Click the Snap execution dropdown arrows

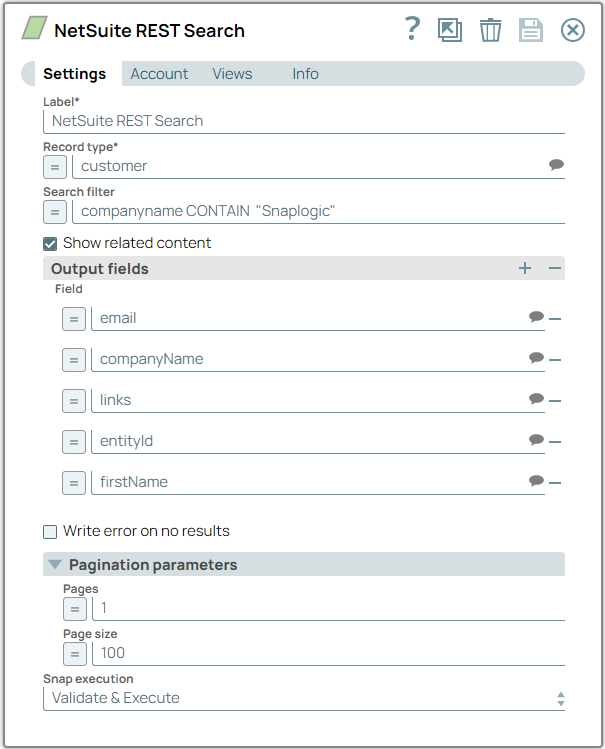click(561, 699)
